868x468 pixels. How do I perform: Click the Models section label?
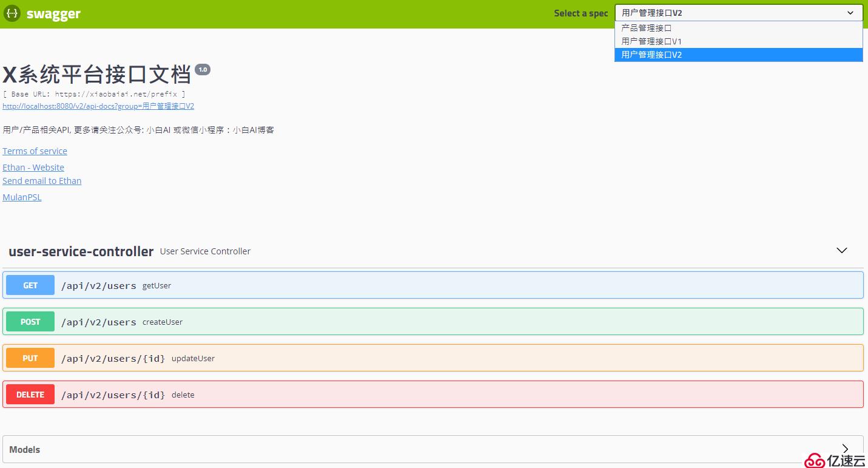point(25,450)
